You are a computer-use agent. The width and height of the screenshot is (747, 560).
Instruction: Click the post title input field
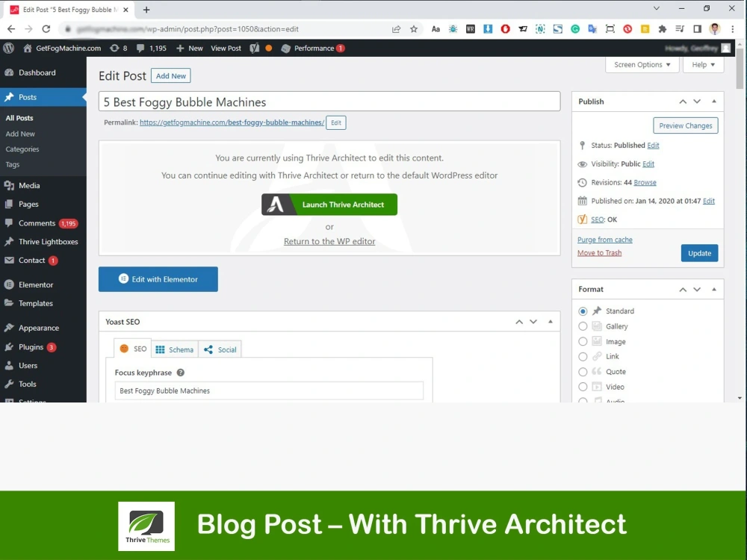tap(329, 102)
